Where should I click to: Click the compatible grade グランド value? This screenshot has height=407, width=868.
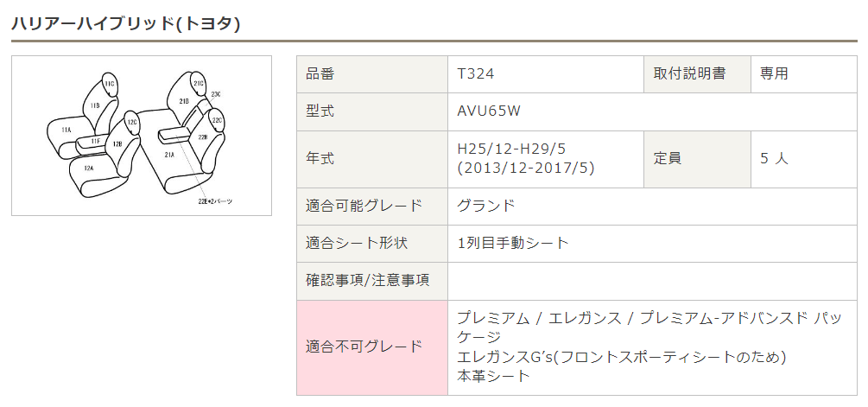pyautogui.click(x=486, y=206)
